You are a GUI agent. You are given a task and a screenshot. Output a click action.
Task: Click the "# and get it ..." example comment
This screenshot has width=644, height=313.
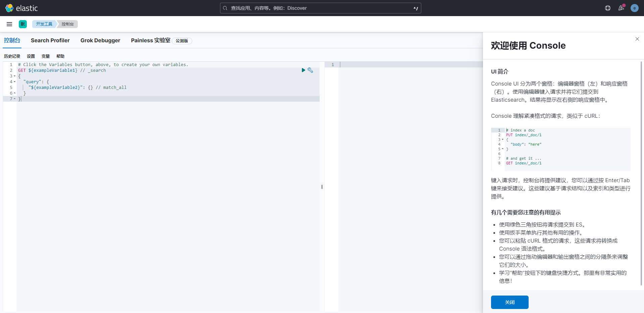[x=524, y=159]
